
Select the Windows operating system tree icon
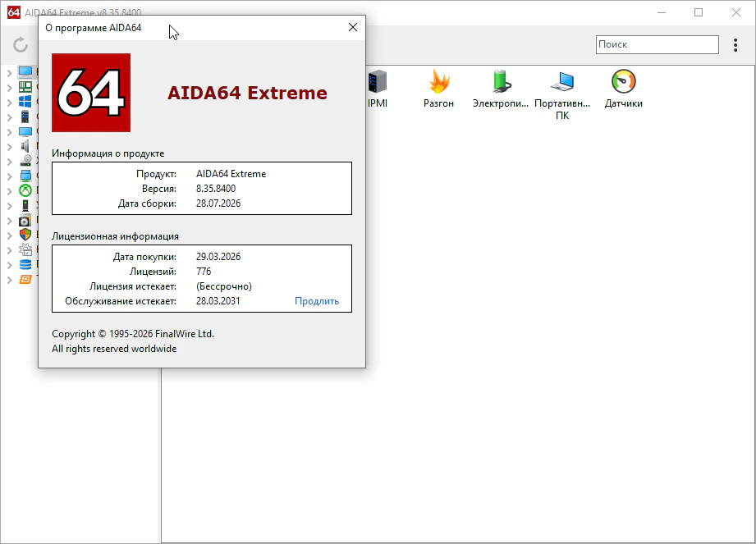[25, 102]
